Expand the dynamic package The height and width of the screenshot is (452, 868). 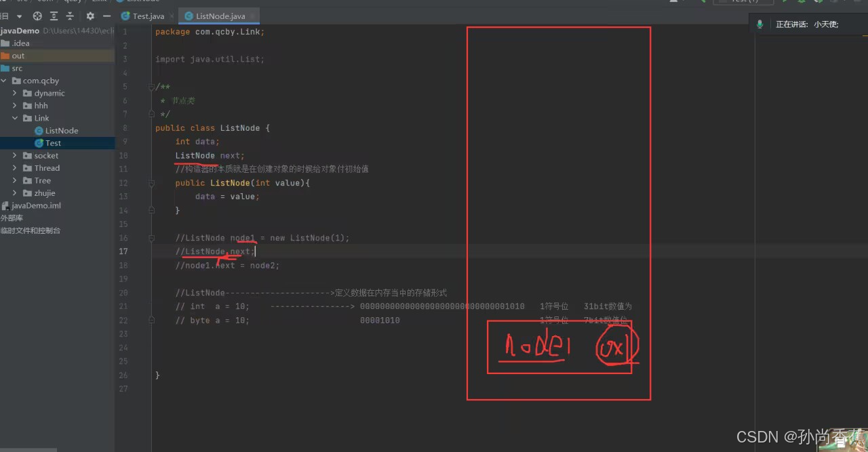point(15,93)
